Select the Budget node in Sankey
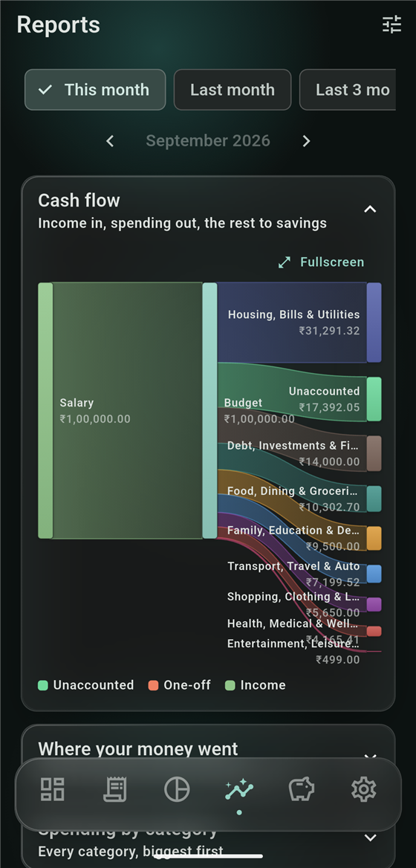The width and height of the screenshot is (416, 868). click(x=209, y=410)
